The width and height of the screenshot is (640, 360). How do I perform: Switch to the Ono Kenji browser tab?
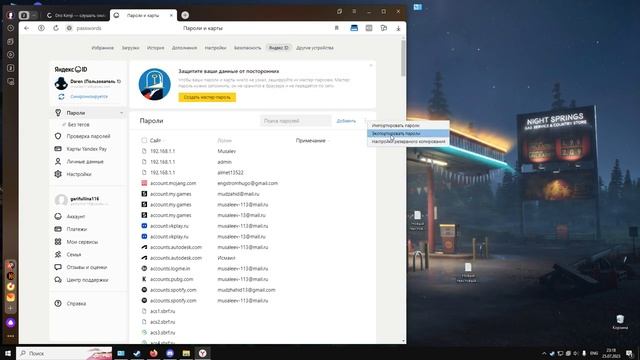tap(76, 15)
